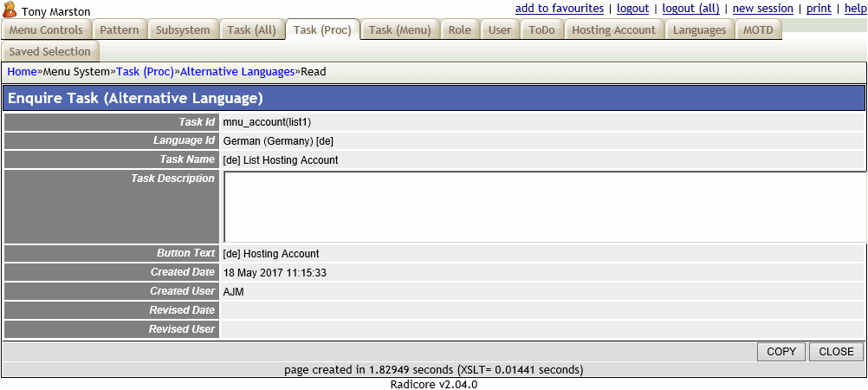The width and height of the screenshot is (868, 390).
Task: Click the logout link
Action: point(632,9)
